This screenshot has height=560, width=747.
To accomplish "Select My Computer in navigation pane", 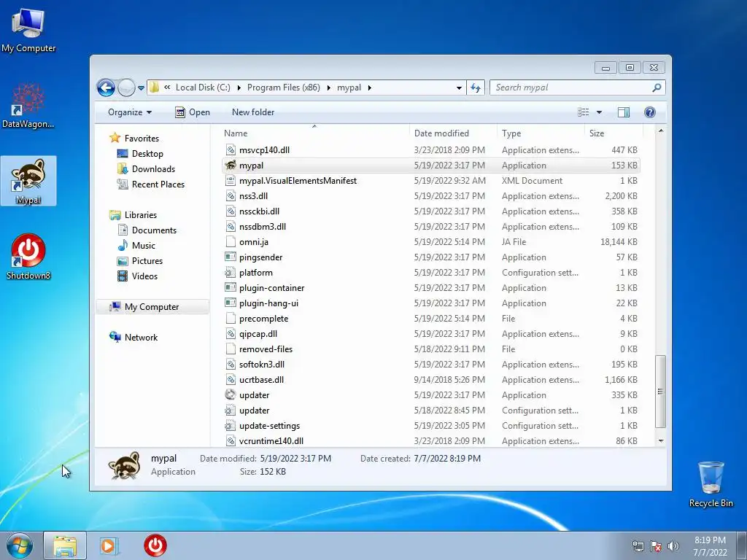I will pos(152,307).
